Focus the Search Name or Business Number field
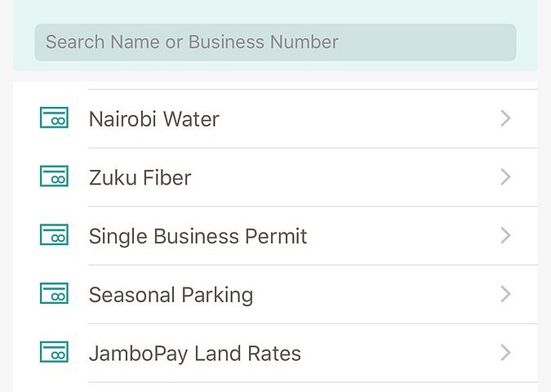The width and height of the screenshot is (551, 392). click(276, 42)
